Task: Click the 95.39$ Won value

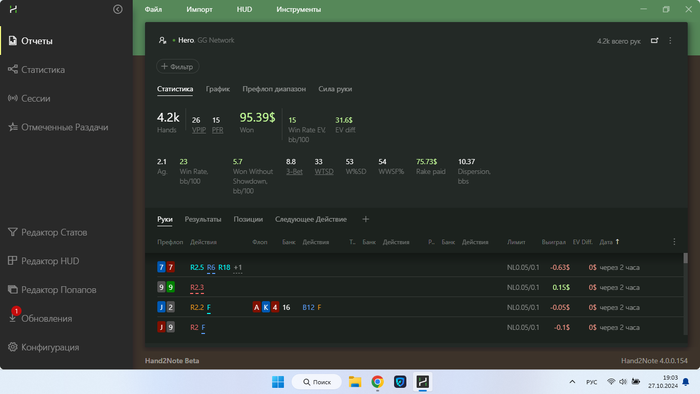Action: [x=257, y=117]
